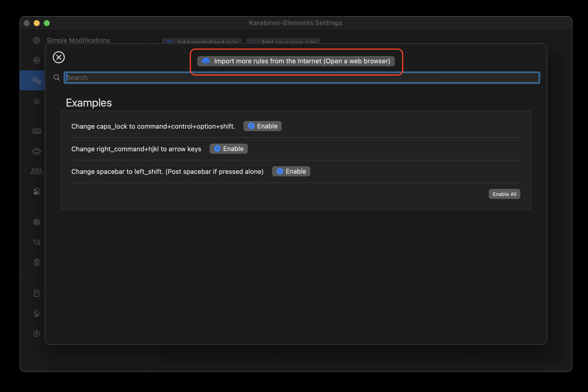Select the Function Keys speaker icon
This screenshot has width=588, height=392.
(37, 60)
